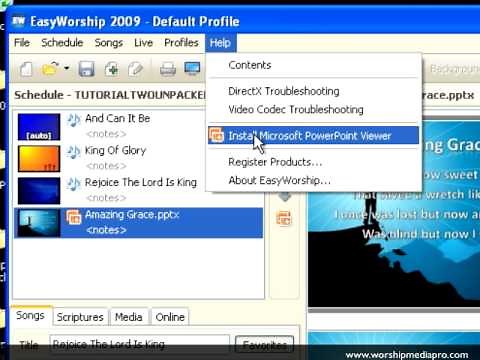Save schedule with floppy disk icon
The width and height of the screenshot is (480, 360).
86,69
